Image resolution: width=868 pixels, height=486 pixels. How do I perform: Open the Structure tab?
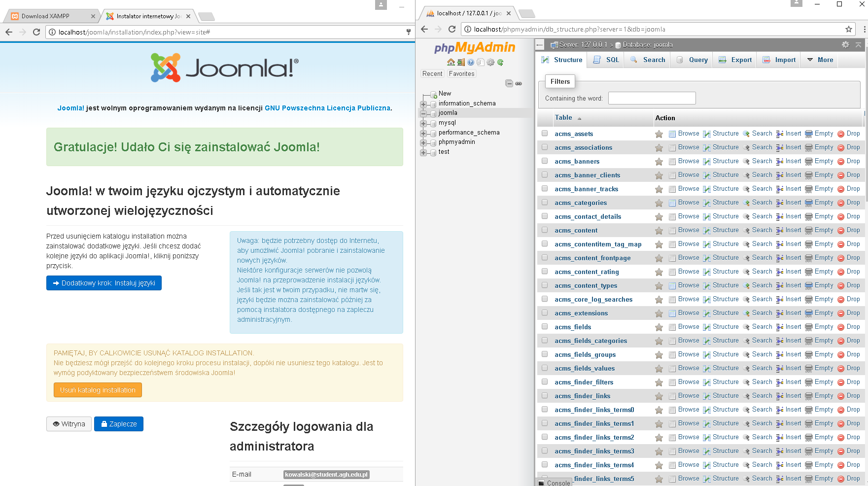pos(562,60)
